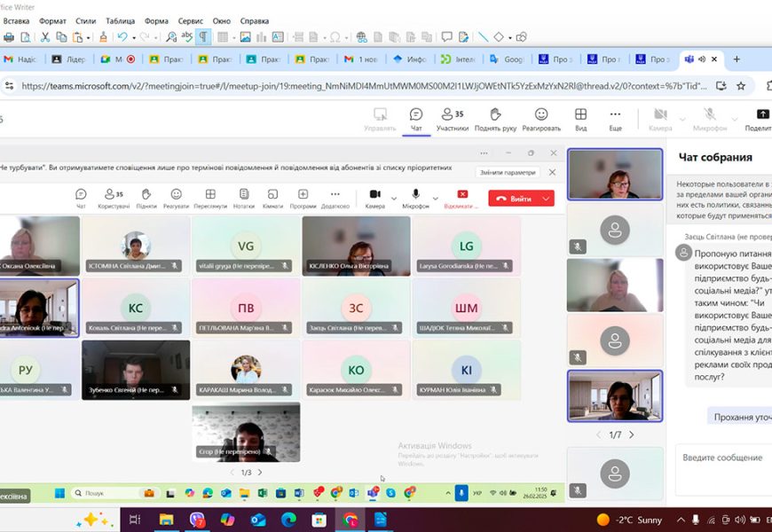
Task: Open the Еще more options menu
Action: (615, 119)
